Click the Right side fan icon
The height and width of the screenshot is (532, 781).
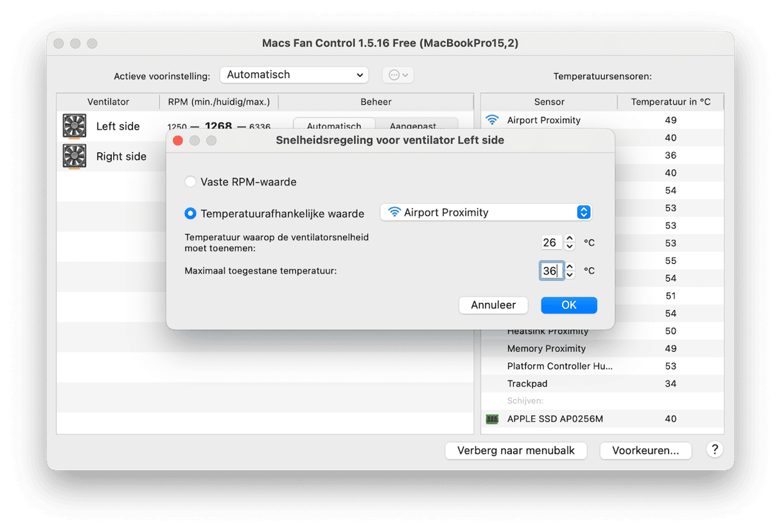click(x=75, y=156)
